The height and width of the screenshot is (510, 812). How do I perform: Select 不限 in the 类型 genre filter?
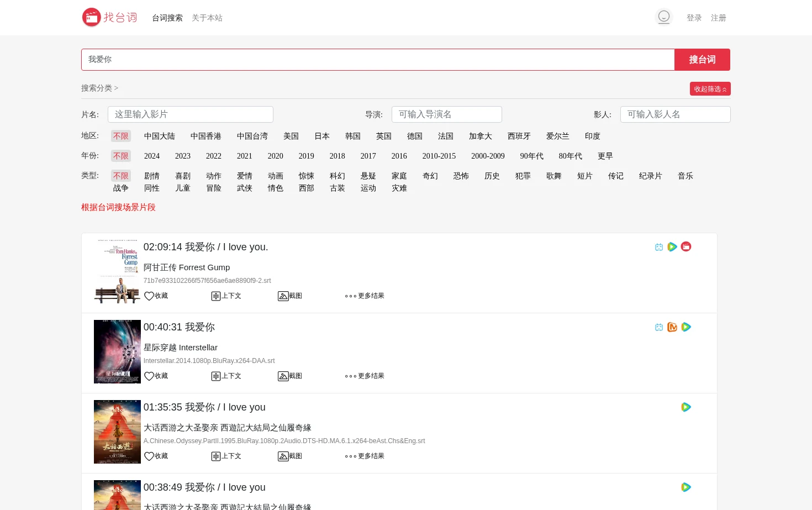point(121,176)
